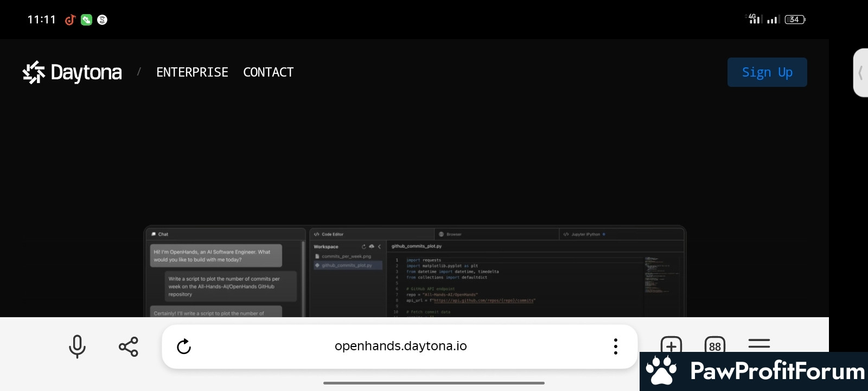Image resolution: width=868 pixels, height=391 pixels.
Task: Reload the page with refresh icon
Action: click(x=184, y=346)
